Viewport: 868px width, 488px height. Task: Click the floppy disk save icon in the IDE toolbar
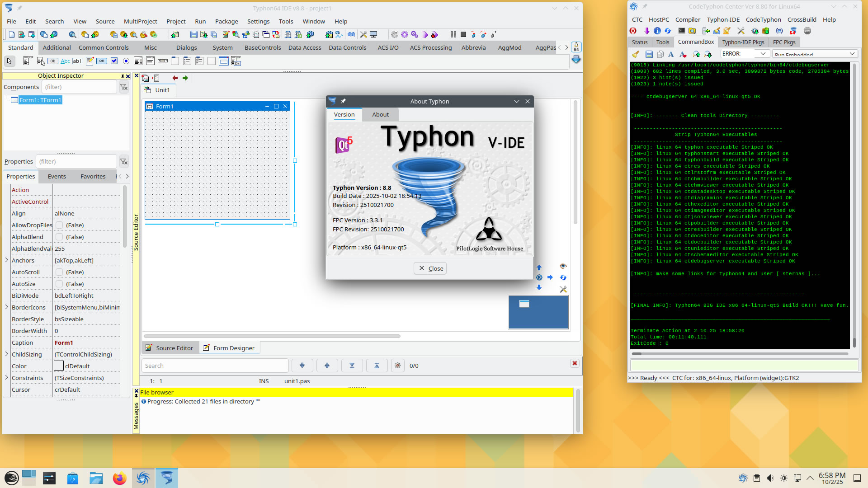193,34
